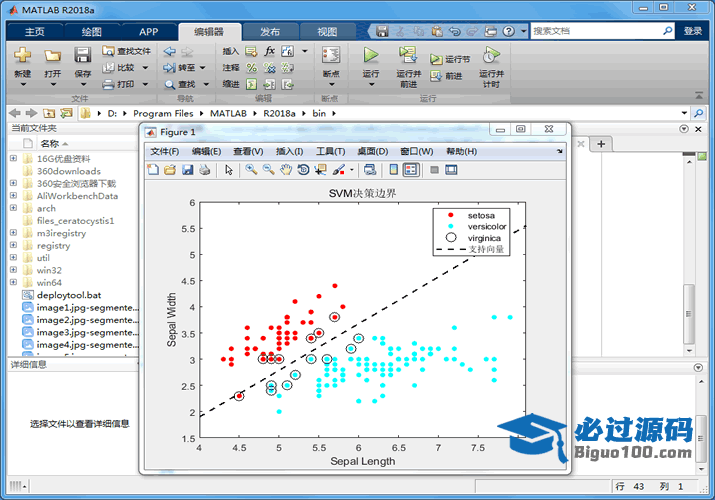
Task: Click the link plot icon in Figure toolbar
Action: point(370,170)
